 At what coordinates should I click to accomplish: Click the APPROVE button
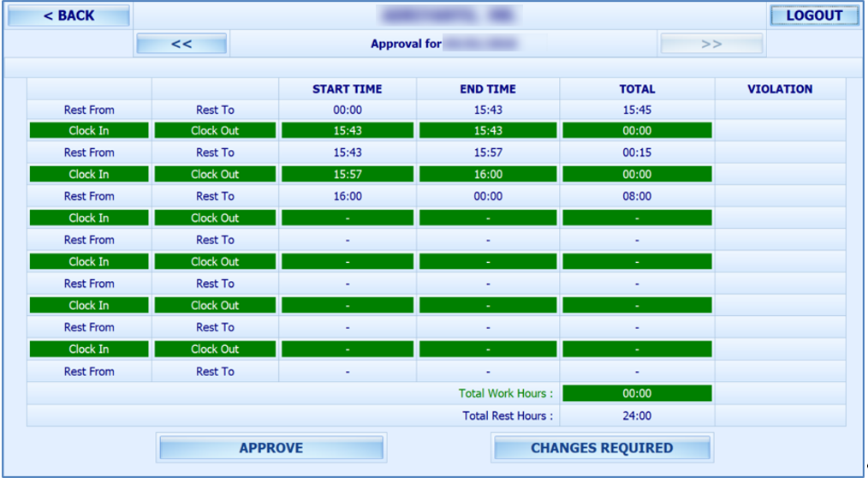[271, 447]
